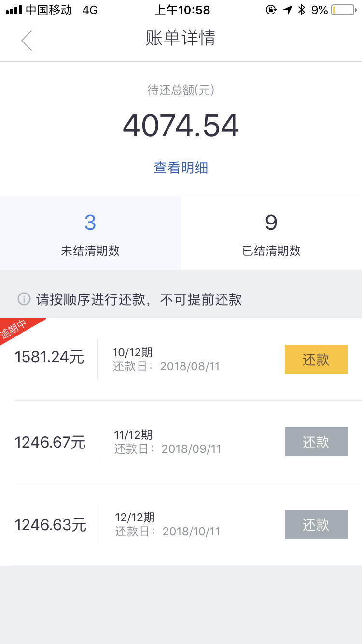Tap the cellular signal bars icon
This screenshot has height=644, width=362.
pos(14,10)
